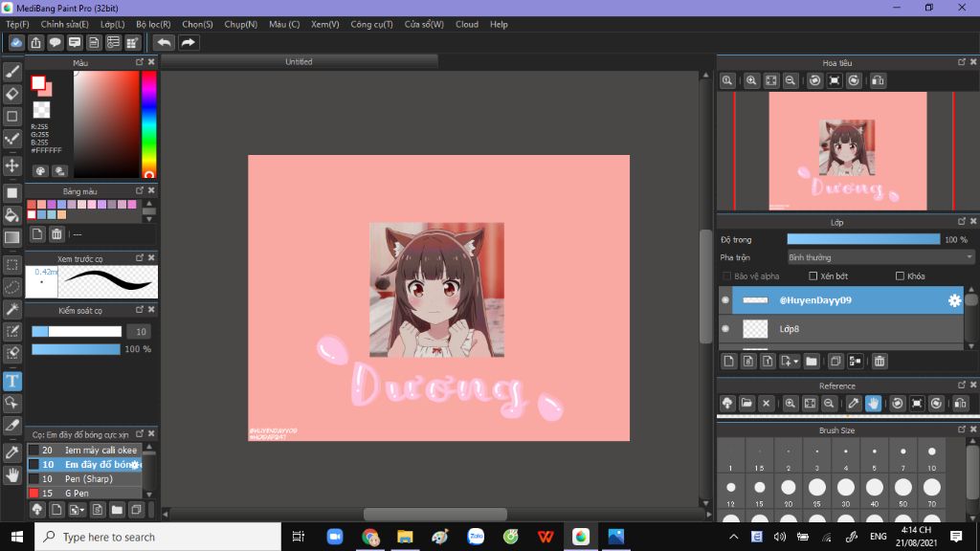
Task: Enable the Khóa lock checkbox
Action: [x=900, y=276]
